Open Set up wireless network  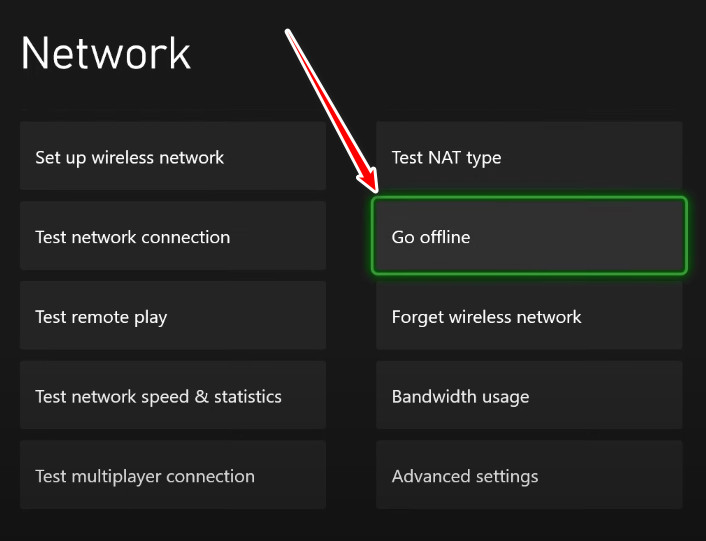(173, 156)
